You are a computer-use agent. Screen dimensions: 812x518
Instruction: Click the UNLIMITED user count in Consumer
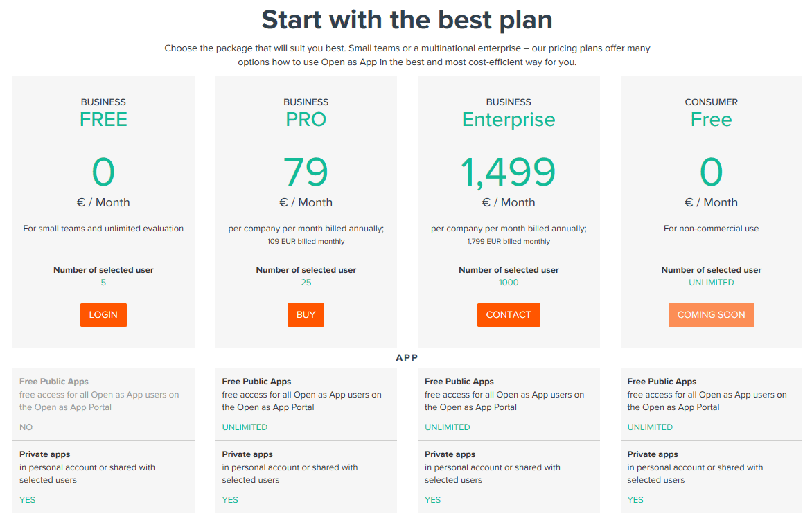coord(711,283)
